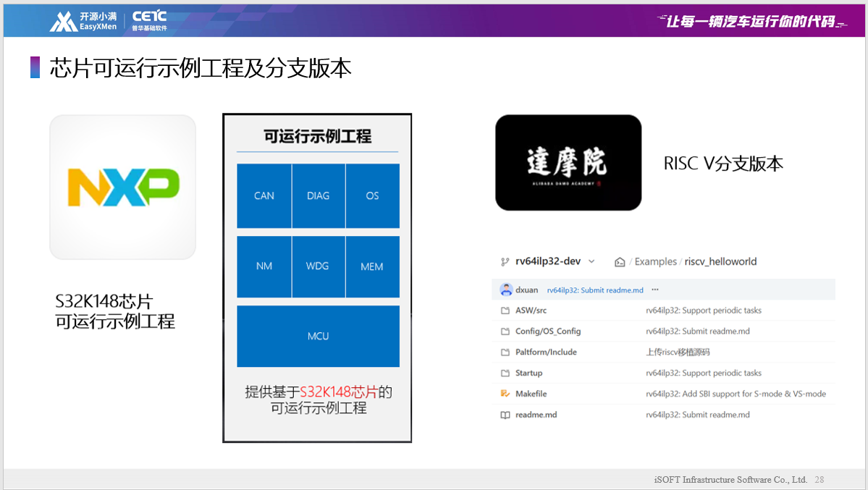Open the Examples breadcrumb link
The width and height of the screenshot is (868, 490).
point(655,261)
